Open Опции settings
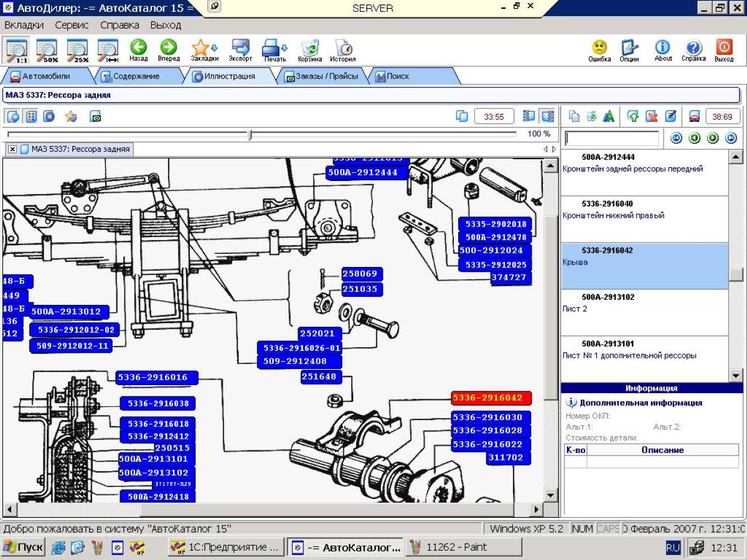Image resolution: width=747 pixels, height=560 pixels. tap(629, 50)
